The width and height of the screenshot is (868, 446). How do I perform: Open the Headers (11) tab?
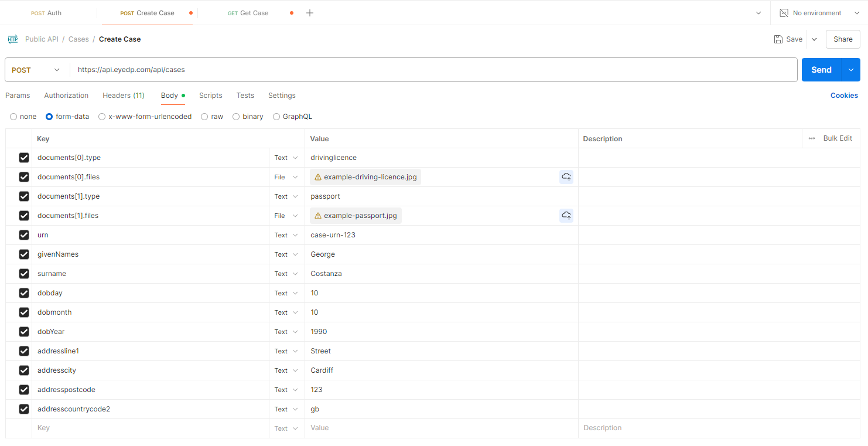coord(123,95)
